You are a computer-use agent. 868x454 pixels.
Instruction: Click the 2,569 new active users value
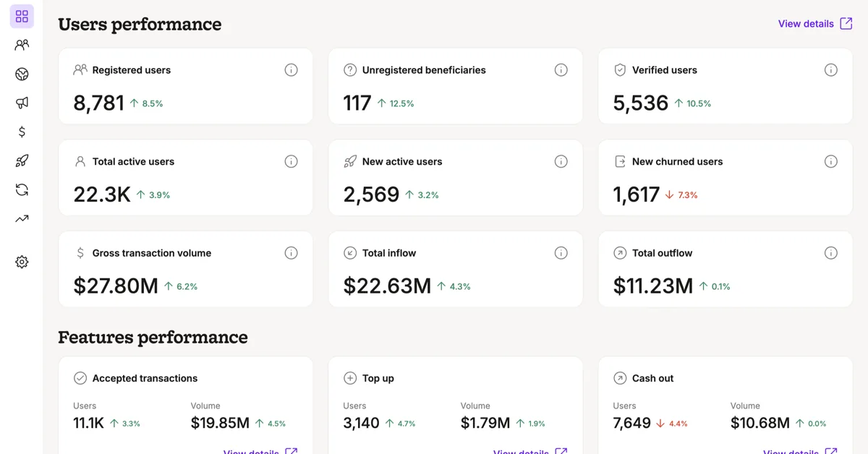tap(372, 194)
